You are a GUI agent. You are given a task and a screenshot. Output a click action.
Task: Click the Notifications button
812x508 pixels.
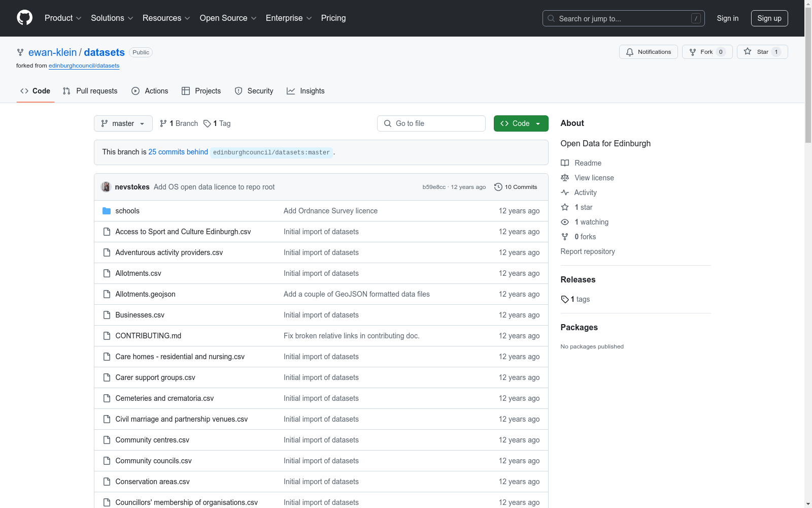(x=649, y=52)
